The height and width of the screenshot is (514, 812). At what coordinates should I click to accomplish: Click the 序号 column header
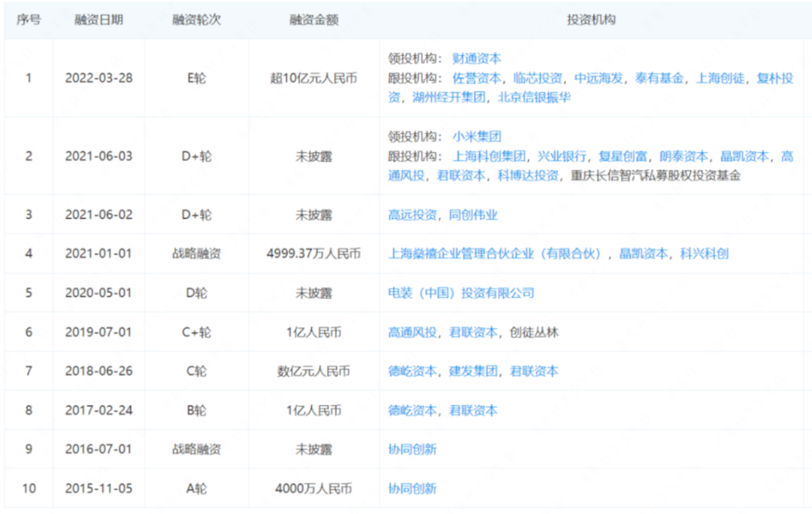(29, 20)
